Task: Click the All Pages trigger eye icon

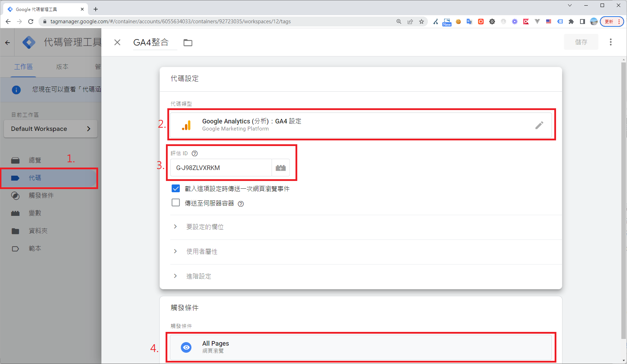Action: coord(186,347)
